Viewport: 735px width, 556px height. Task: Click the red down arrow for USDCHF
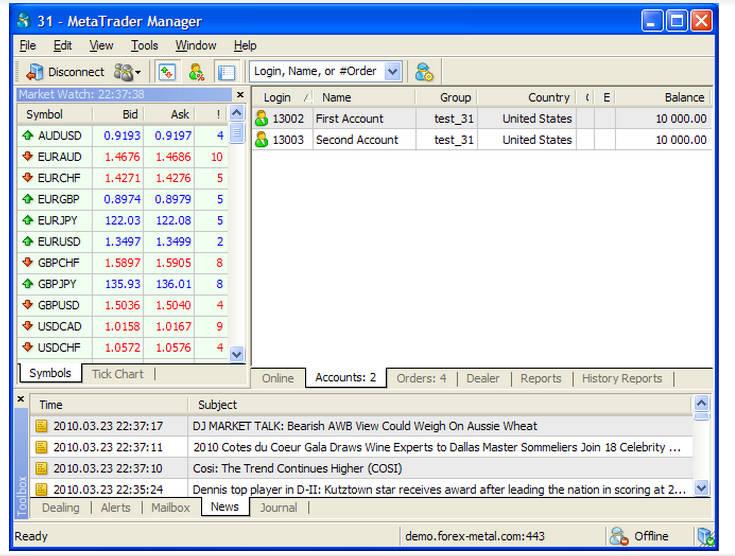coord(28,347)
